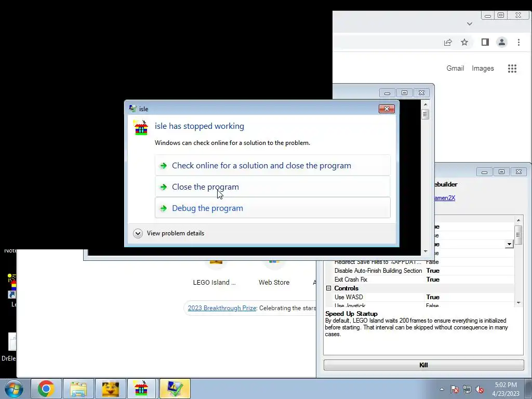This screenshot has height=399, width=532.
Task: Open muted volume tray icon
Action: pos(480,389)
